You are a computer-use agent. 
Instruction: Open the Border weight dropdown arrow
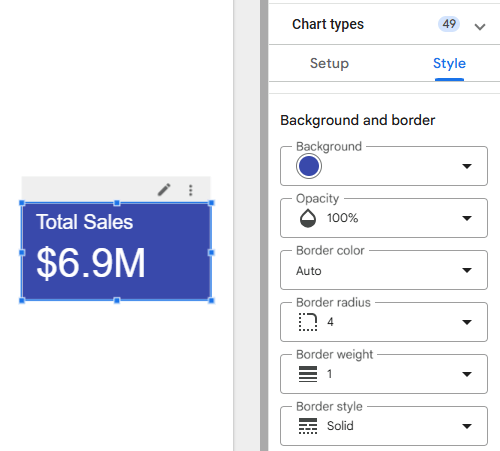pyautogui.click(x=467, y=374)
